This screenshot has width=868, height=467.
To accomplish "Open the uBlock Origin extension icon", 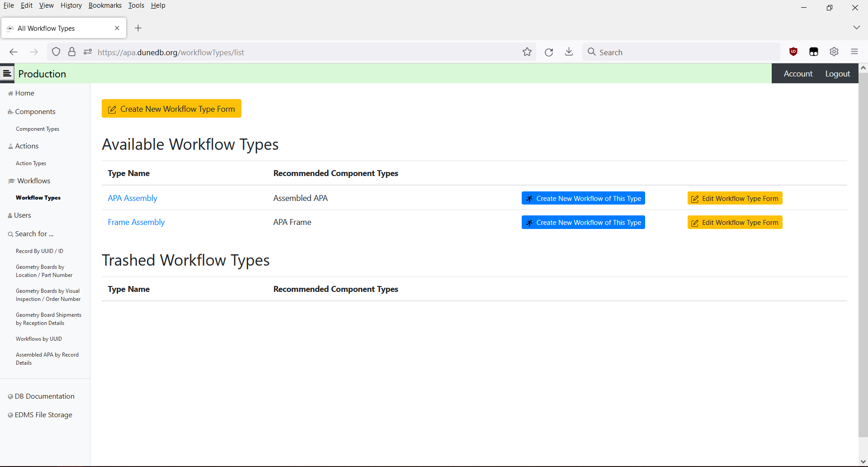I will click(793, 52).
